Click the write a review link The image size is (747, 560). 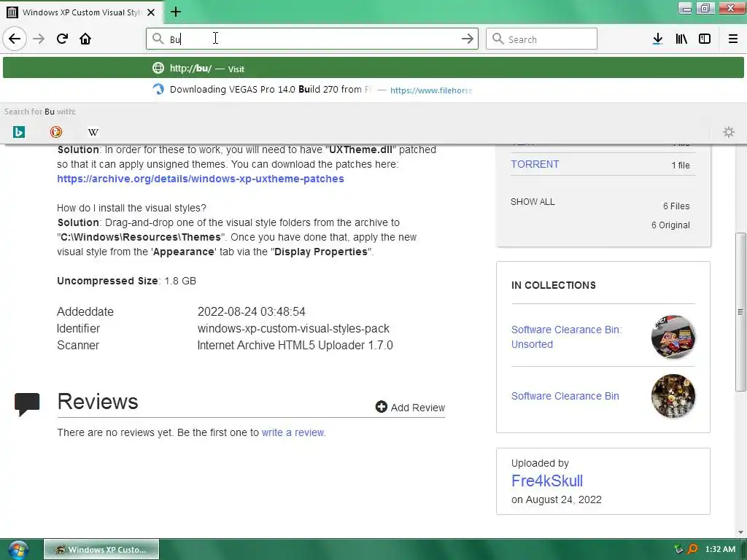(x=293, y=432)
